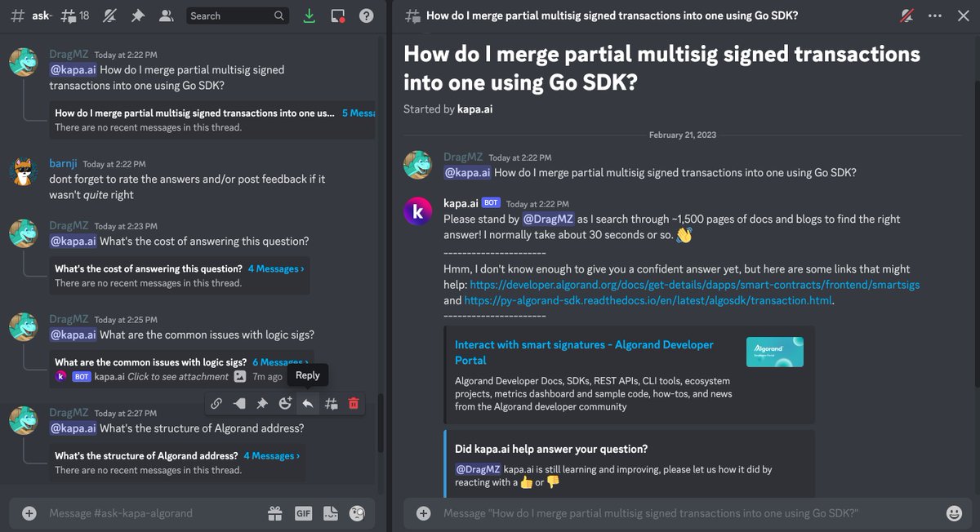Open '4 Messages' for Algorand address thread
The image size is (980, 532).
271,456
